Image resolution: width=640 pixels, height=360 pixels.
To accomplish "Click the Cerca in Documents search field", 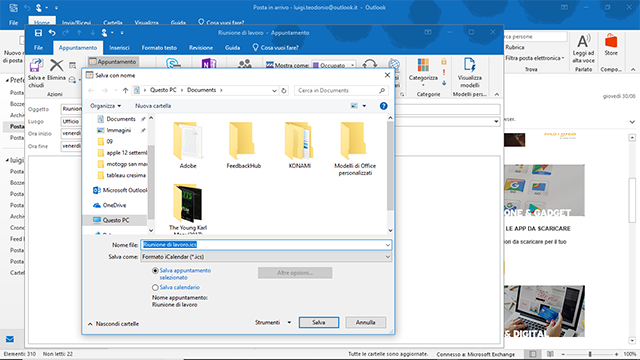I will pos(341,90).
